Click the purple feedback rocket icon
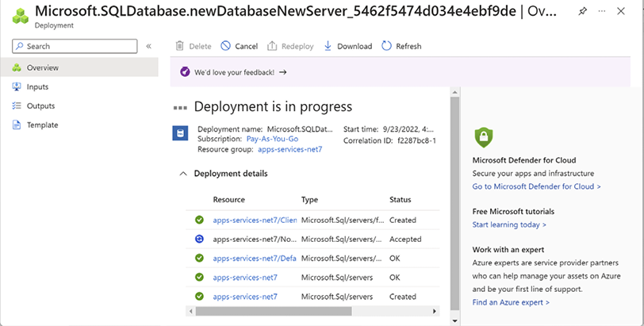Image resolution: width=644 pixels, height=326 pixels. [185, 72]
